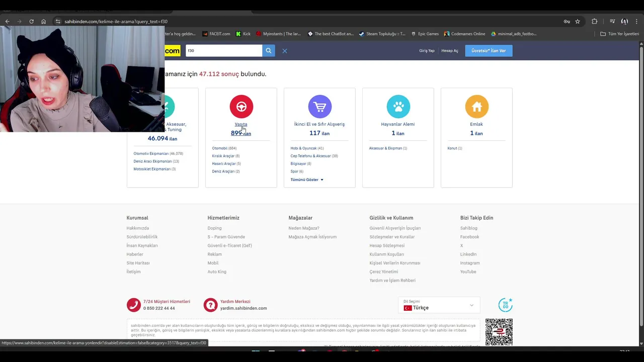The width and height of the screenshot is (644, 362).
Task: Open the Emlak house icon
Action: [476, 107]
